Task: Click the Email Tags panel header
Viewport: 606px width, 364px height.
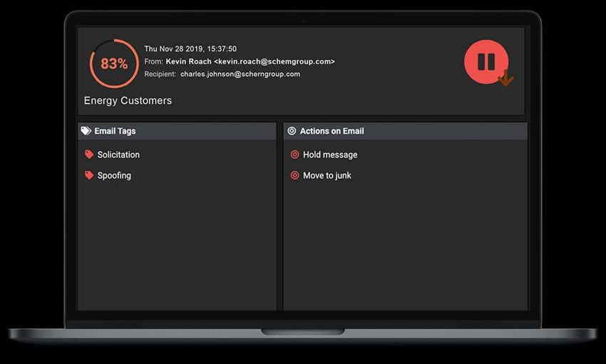Action: point(177,131)
